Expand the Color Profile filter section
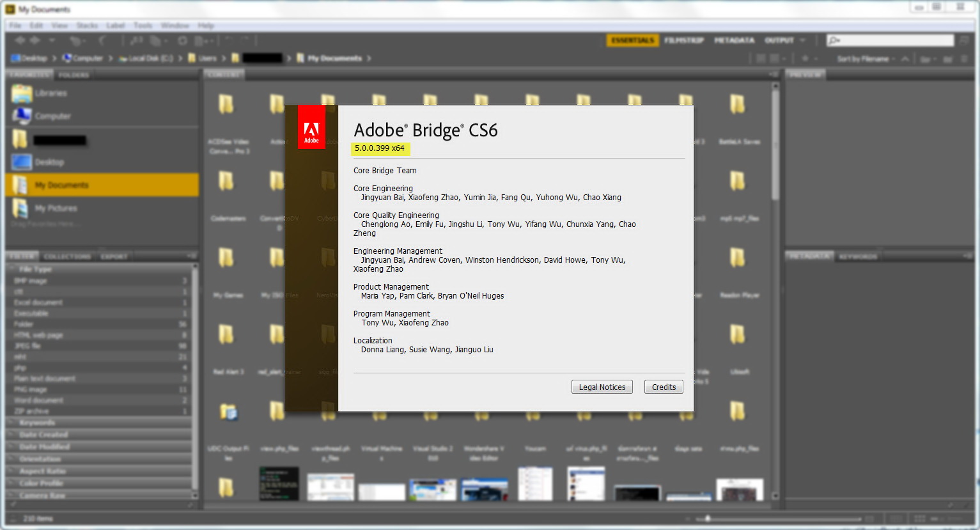 click(x=99, y=483)
